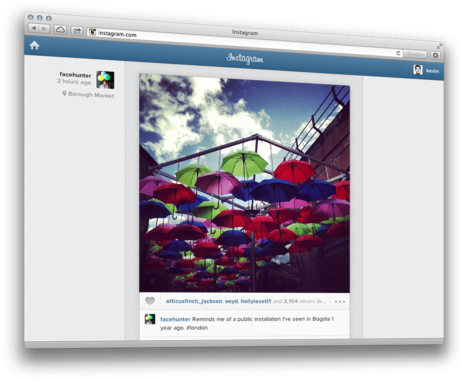Open hollylevett1's profile from the likes

256,301
